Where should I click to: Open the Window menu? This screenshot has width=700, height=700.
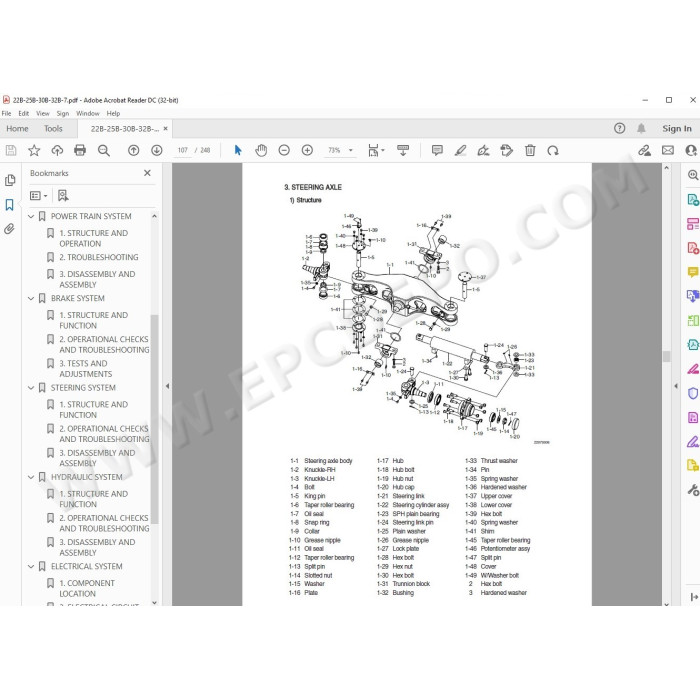point(88,113)
